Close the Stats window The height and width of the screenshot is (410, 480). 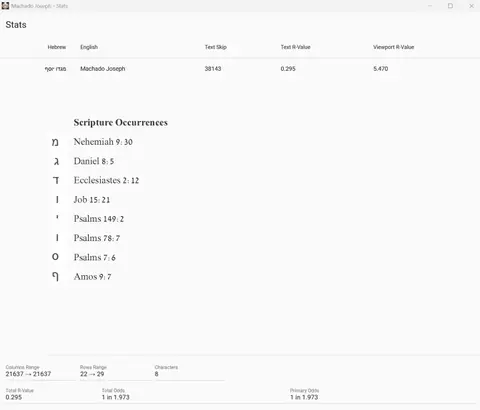pos(471,6)
